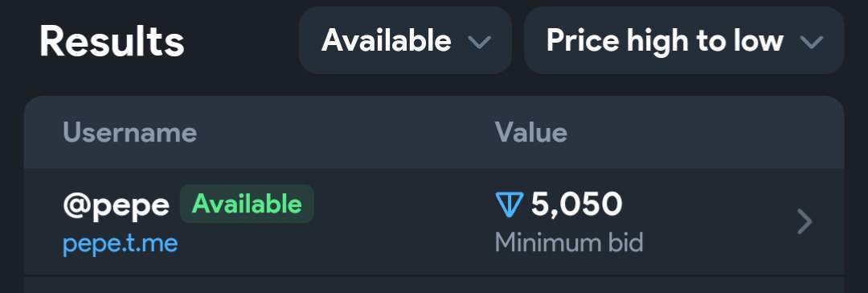Click the 'Available' text in the filter pill
Screen dimensions: 868x293
click(387, 40)
